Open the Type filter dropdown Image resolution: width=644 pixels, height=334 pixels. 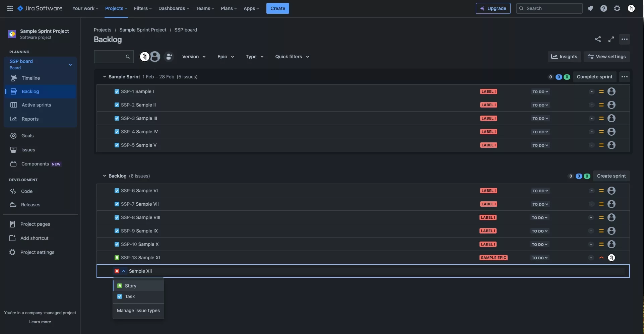pyautogui.click(x=255, y=57)
